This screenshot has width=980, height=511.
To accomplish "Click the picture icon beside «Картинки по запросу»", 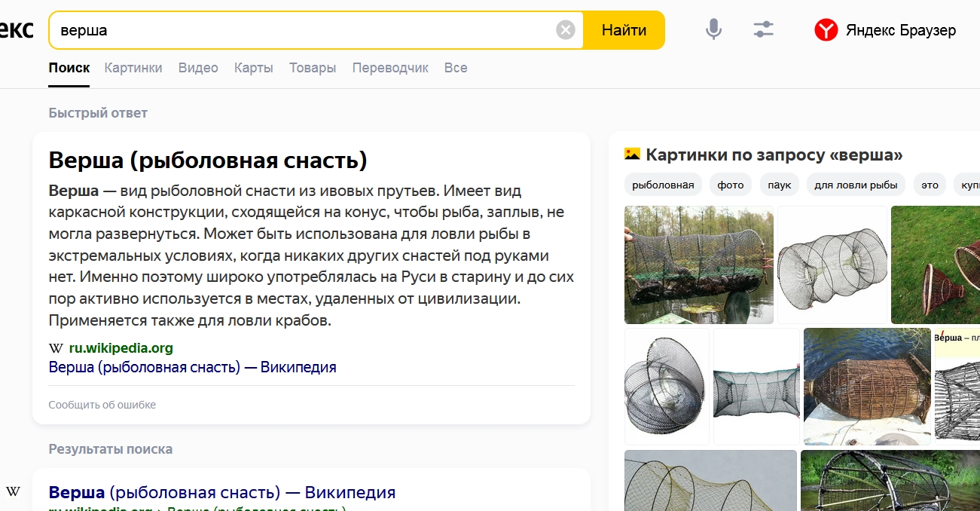I will (x=632, y=155).
